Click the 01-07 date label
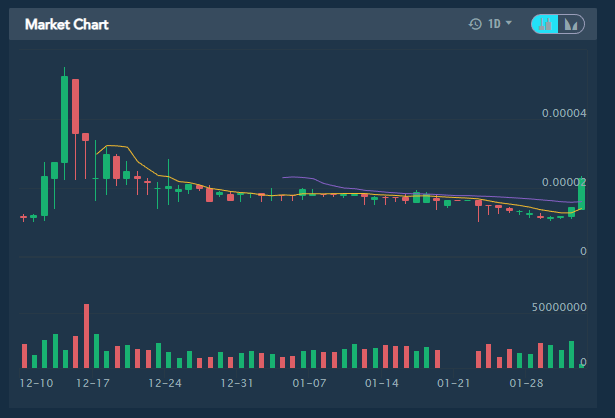 pos(310,383)
